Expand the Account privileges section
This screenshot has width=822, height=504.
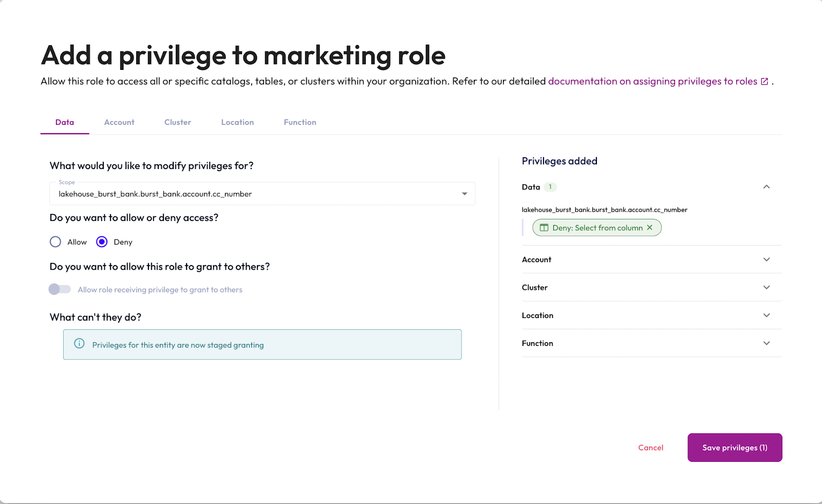(x=766, y=259)
